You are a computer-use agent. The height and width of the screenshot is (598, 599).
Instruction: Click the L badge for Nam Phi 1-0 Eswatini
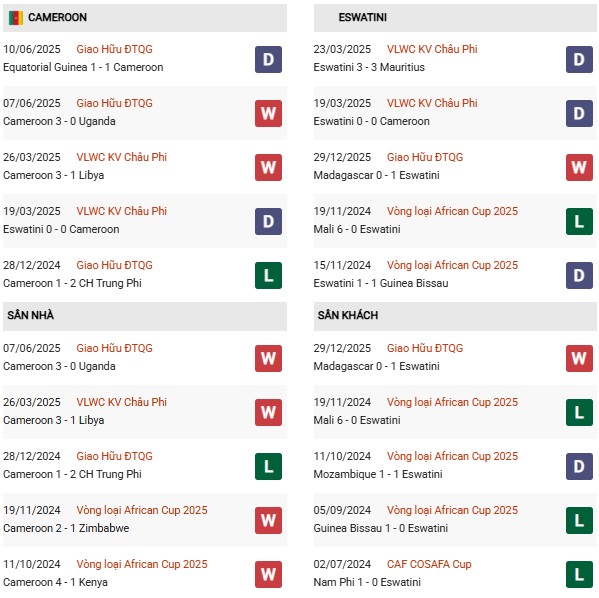point(579,574)
